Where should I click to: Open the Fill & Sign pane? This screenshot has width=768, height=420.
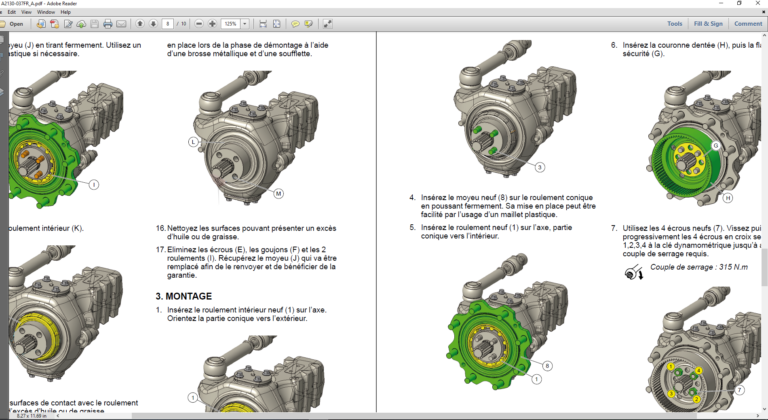coord(707,23)
